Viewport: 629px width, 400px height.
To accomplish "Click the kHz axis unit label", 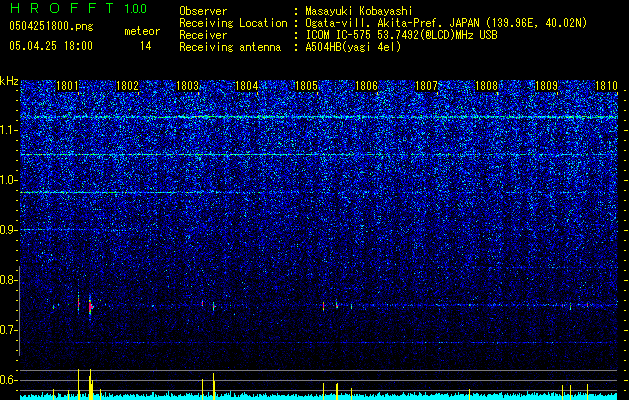I will [9, 81].
